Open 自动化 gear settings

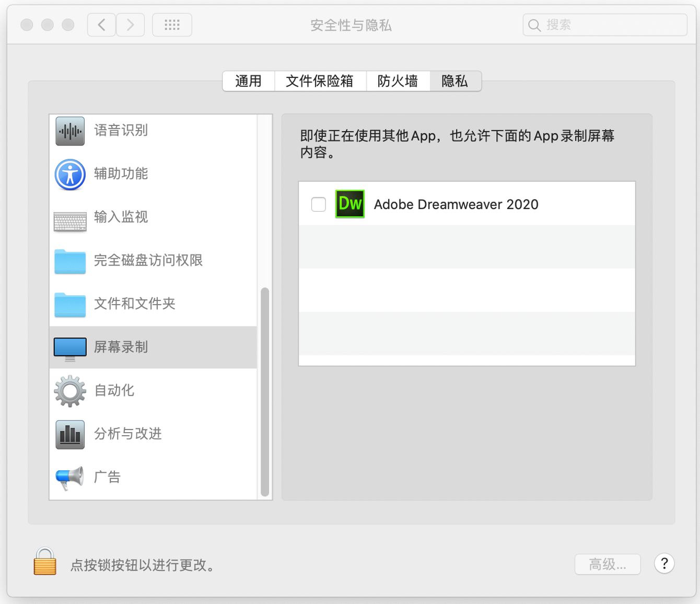pyautogui.click(x=69, y=390)
